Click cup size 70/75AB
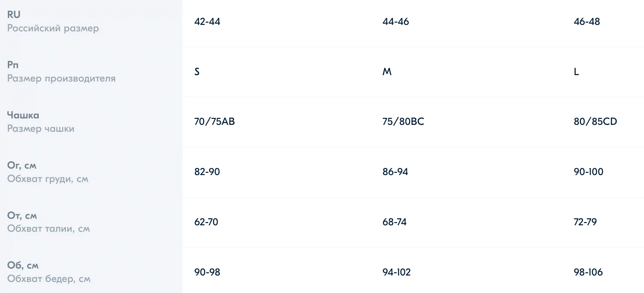Viewport: 644px width, 293px height. pos(215,122)
